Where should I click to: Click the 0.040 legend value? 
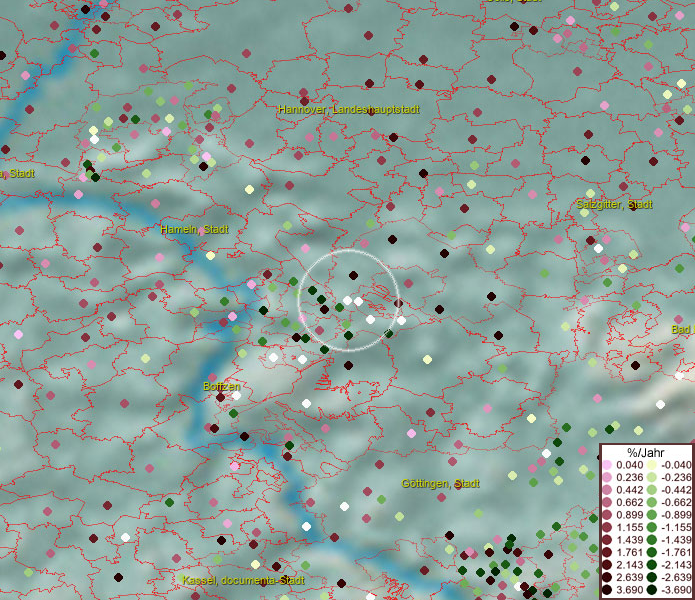coord(629,465)
